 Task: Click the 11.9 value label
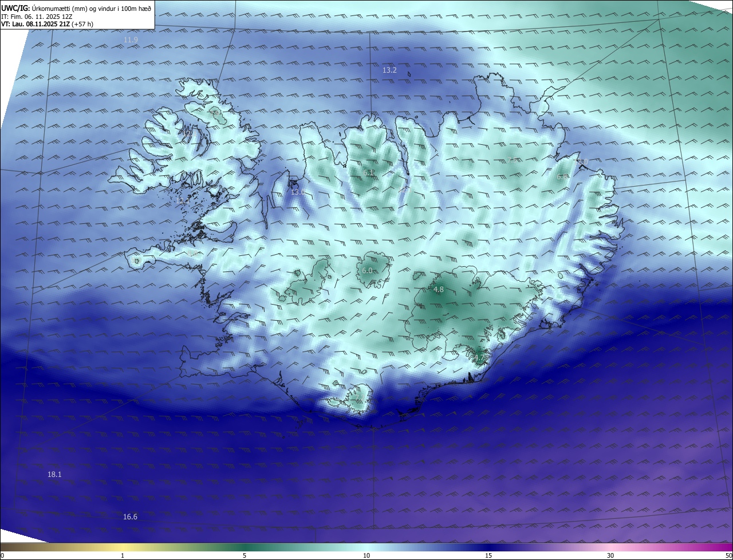point(131,40)
